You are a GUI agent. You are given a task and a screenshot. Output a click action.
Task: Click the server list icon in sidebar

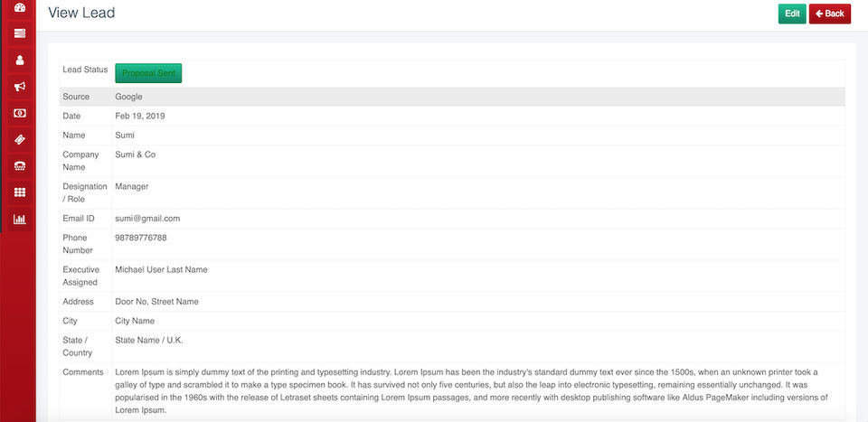coord(19,33)
